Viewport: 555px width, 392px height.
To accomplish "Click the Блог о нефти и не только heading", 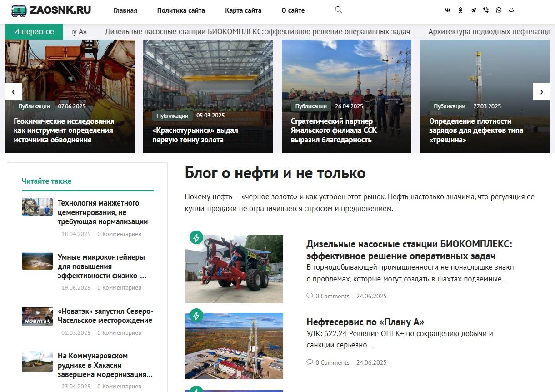I will tap(275, 173).
